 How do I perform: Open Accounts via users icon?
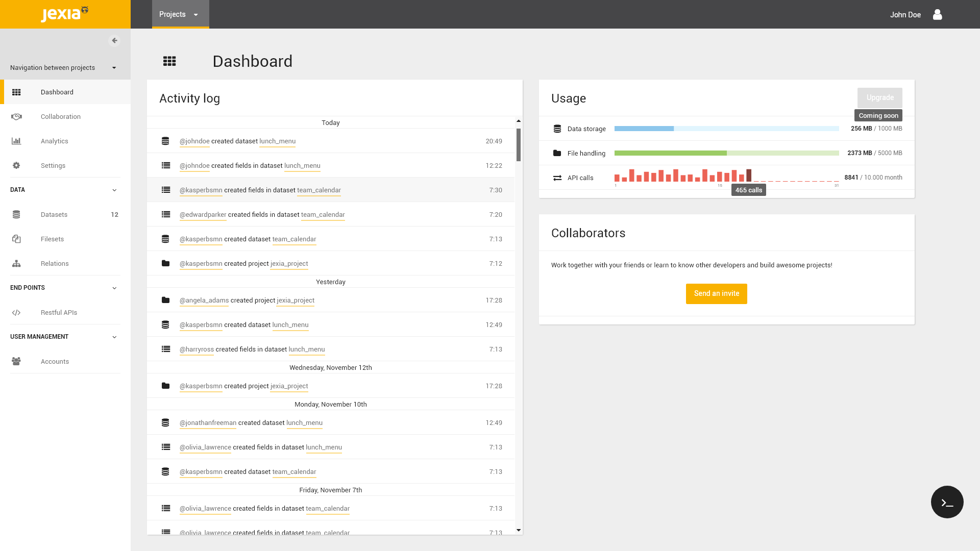[16, 362]
